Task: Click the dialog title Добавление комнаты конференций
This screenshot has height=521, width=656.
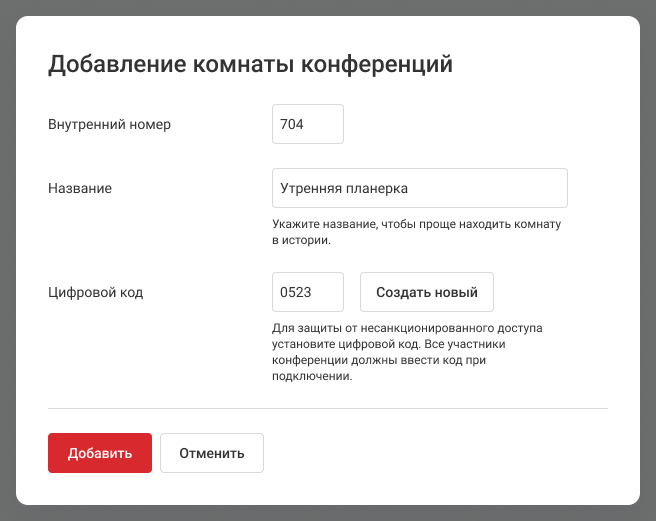Action: (250, 64)
